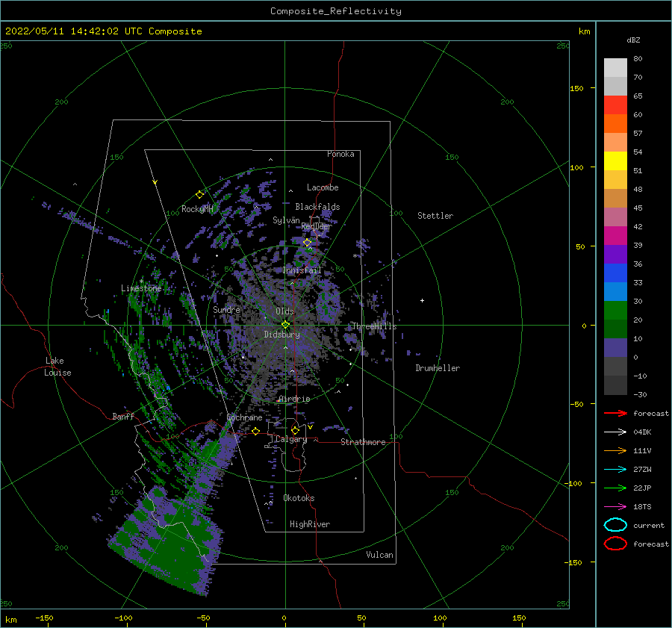Click the HighRiver label

310,524
